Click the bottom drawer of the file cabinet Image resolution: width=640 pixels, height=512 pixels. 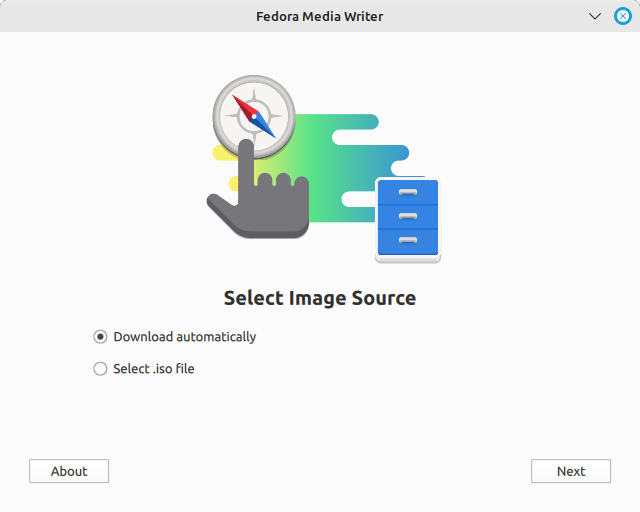pos(407,241)
